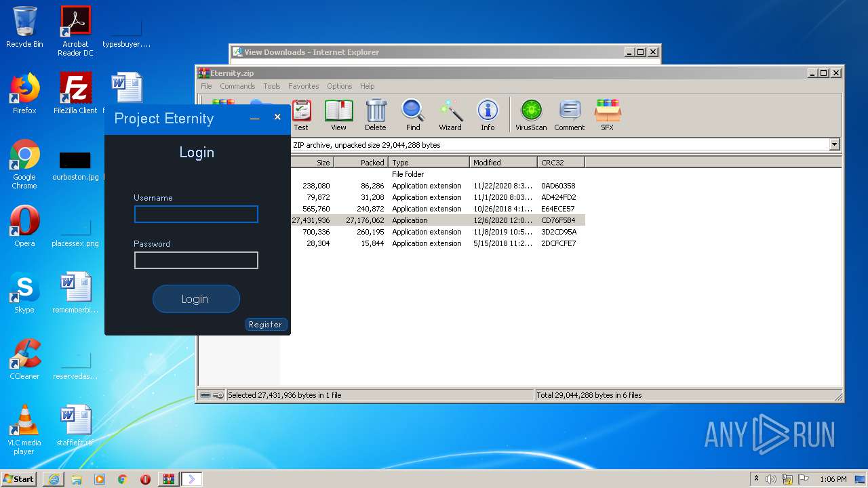The height and width of the screenshot is (488, 868).
Task: Open the Commands menu in WinRAR
Action: click(237, 86)
